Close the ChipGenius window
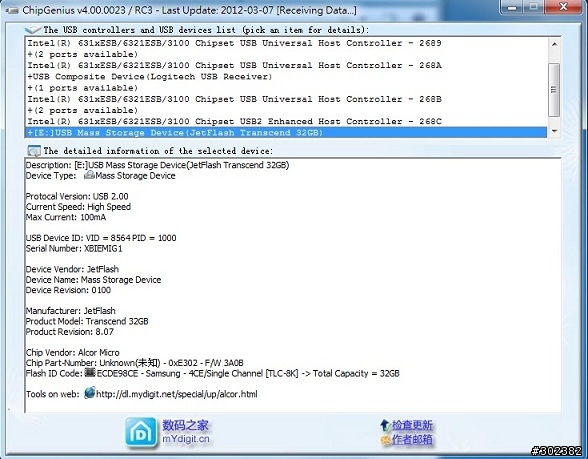This screenshot has height=459, width=588. pyautogui.click(x=563, y=7)
